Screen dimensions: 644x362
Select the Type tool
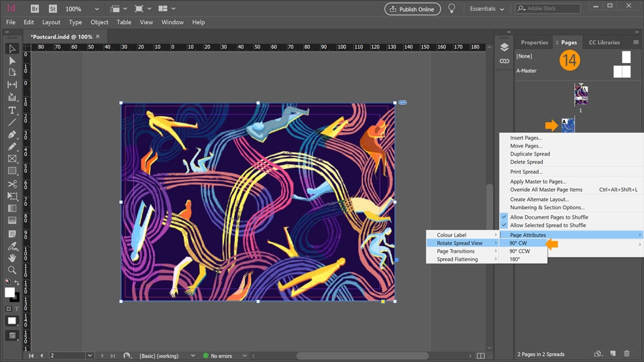click(x=12, y=110)
